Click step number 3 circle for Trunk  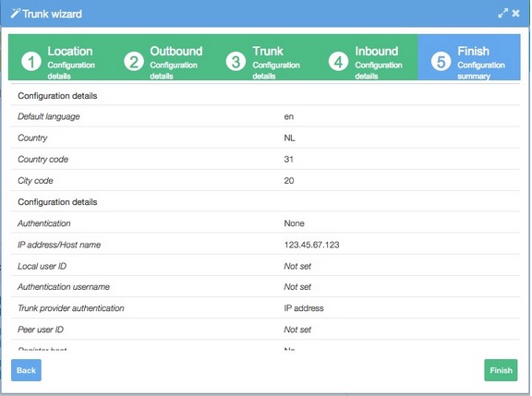pos(236,62)
